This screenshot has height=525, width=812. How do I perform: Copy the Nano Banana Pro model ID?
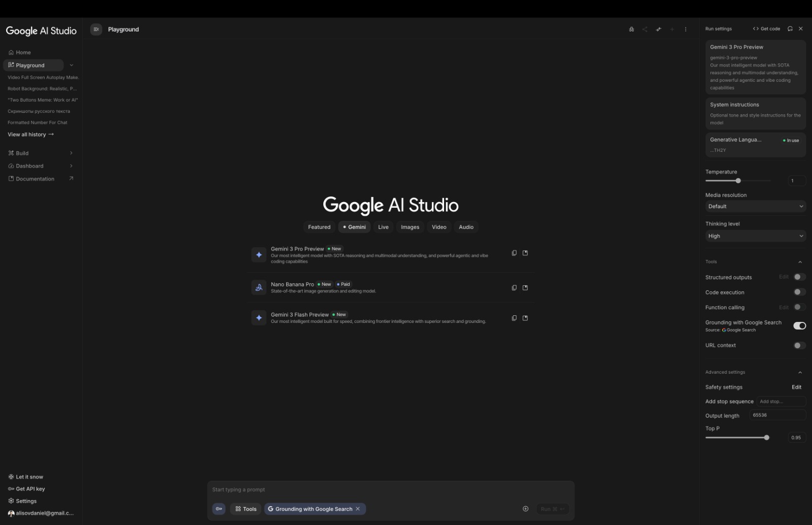click(x=514, y=288)
